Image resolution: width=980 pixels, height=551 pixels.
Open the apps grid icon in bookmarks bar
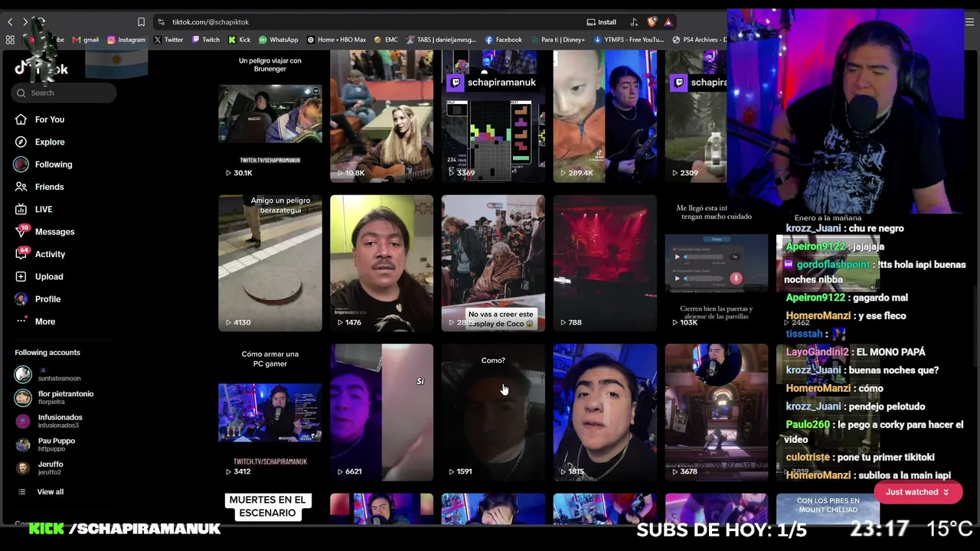coord(10,40)
